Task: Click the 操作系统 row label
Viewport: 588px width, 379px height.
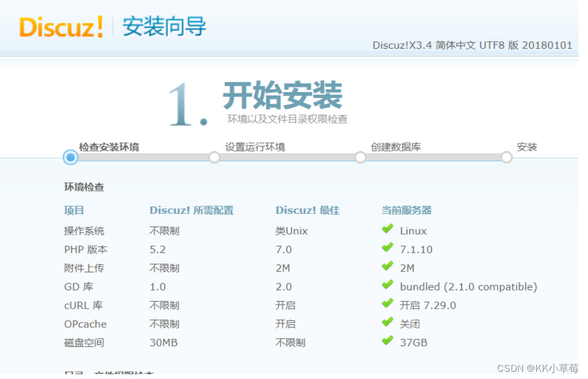Action: click(84, 231)
